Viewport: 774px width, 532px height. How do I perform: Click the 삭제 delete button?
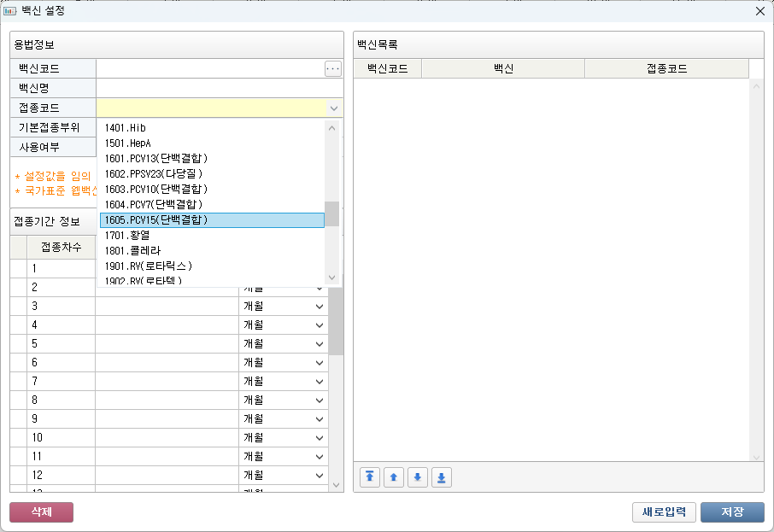(x=41, y=512)
